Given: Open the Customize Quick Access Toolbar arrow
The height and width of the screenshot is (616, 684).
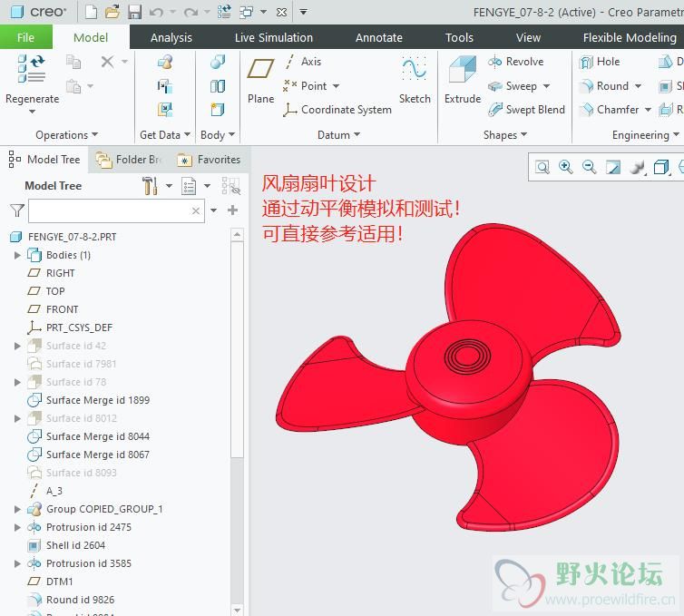Looking at the screenshot, I should tap(303, 12).
